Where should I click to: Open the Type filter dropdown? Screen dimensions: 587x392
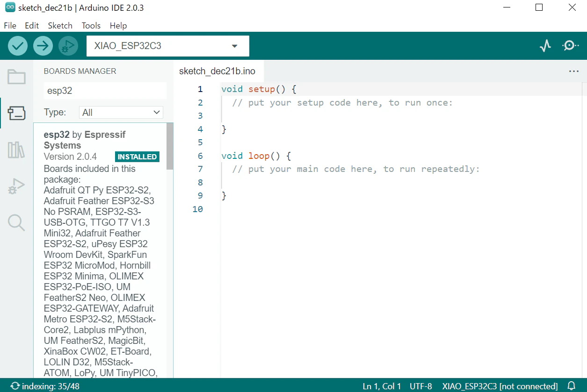tap(121, 113)
